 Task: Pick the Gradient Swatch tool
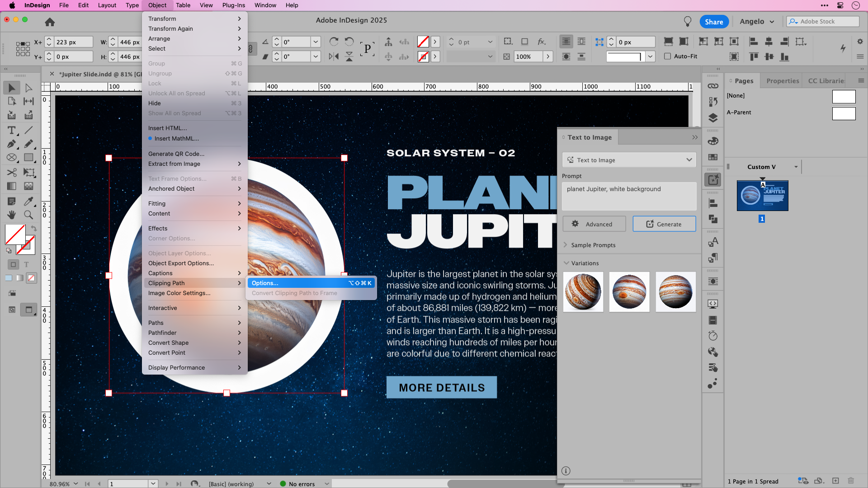12,186
